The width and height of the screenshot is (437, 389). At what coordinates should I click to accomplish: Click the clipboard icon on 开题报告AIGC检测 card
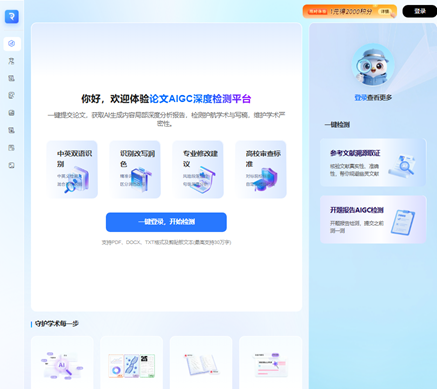[403, 222]
